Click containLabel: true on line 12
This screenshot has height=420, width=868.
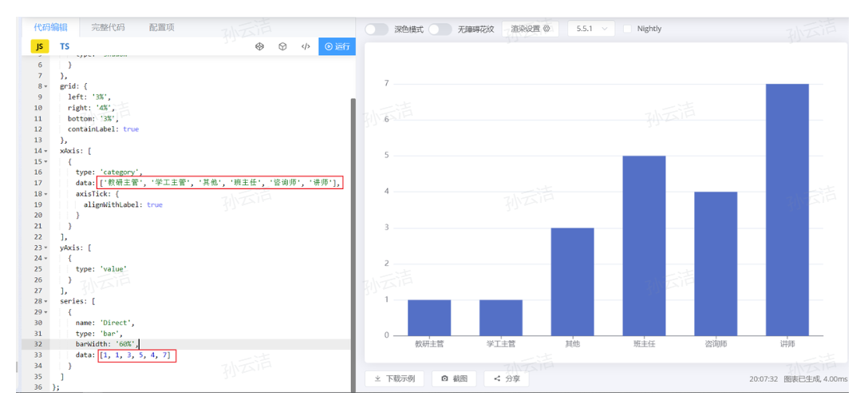[103, 129]
